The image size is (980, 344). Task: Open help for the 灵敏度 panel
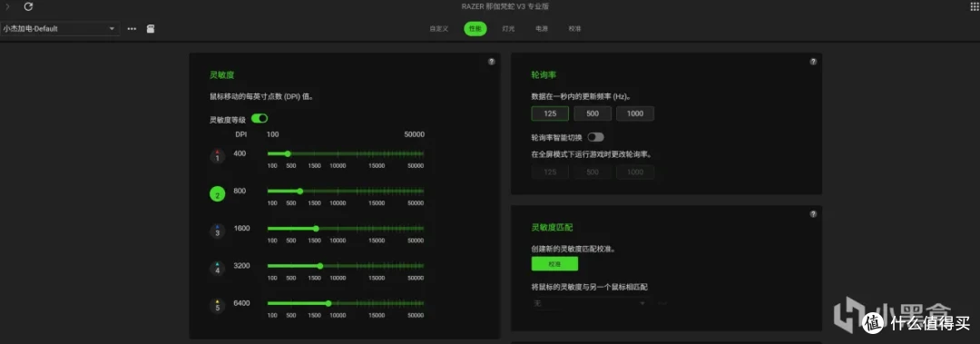pos(491,62)
